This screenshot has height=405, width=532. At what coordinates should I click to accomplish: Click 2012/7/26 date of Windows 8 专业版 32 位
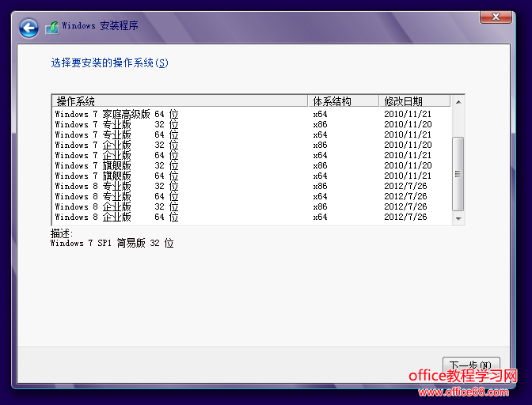(405, 186)
